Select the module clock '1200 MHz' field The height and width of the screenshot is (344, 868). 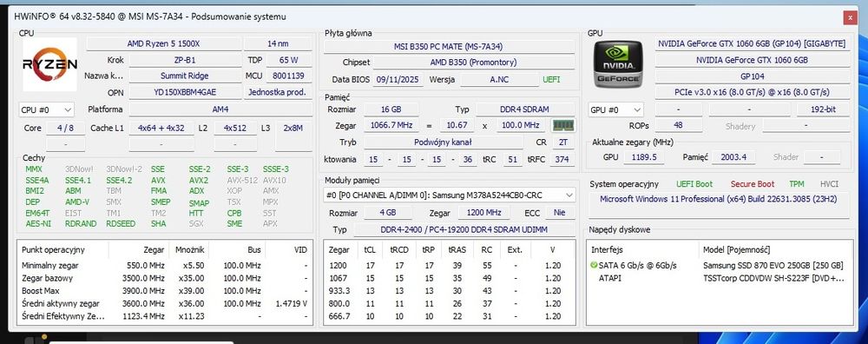(x=483, y=213)
